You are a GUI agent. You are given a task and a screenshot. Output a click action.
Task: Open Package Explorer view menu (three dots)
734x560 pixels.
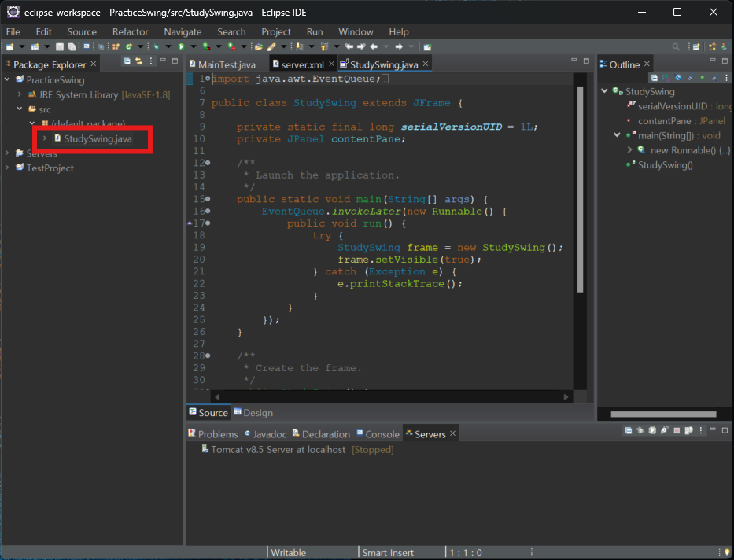pyautogui.click(x=151, y=61)
